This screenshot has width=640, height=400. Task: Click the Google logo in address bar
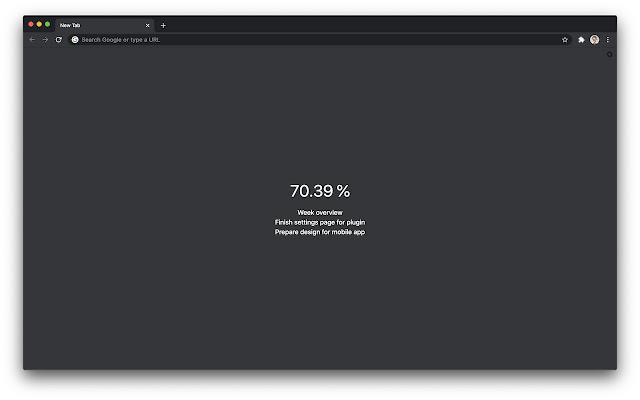pos(75,40)
